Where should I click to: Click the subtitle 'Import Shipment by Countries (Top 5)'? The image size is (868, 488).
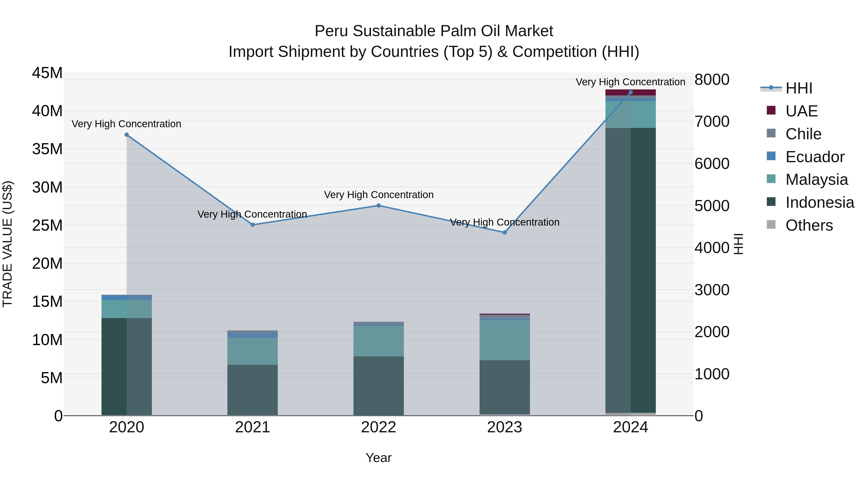click(x=360, y=52)
